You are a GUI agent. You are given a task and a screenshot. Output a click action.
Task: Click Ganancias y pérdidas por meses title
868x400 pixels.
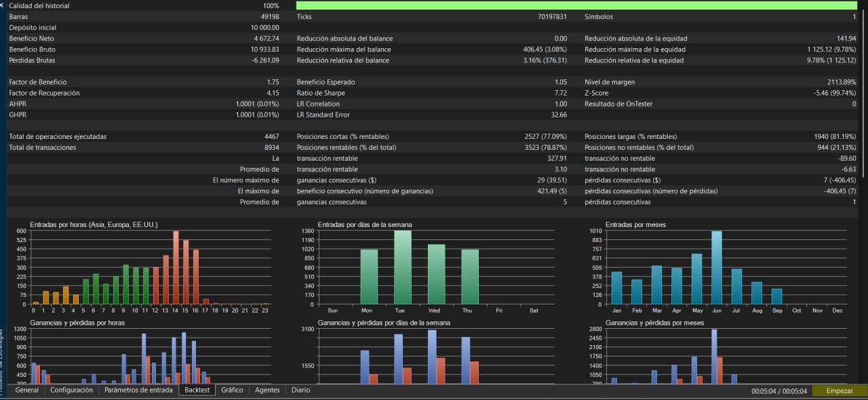click(654, 323)
